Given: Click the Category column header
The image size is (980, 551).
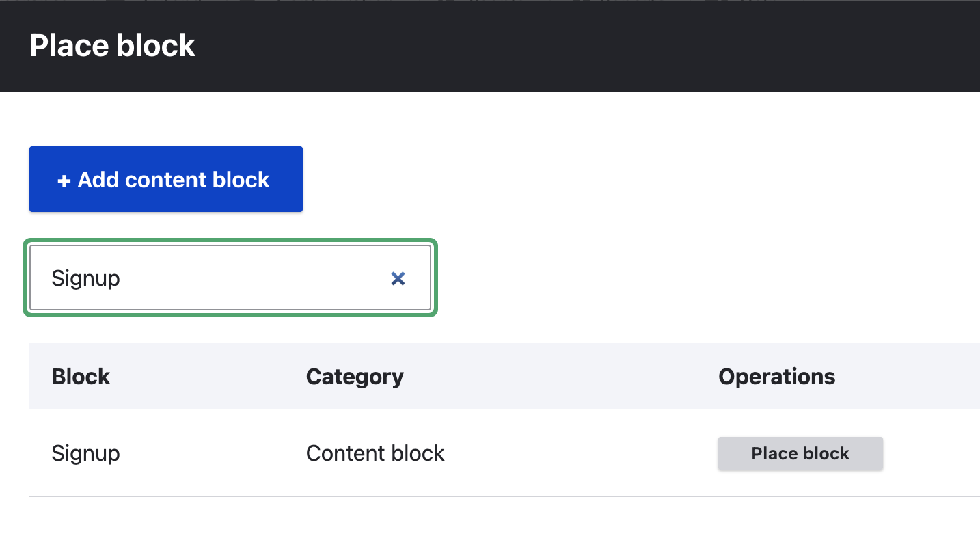Looking at the screenshot, I should 355,377.
